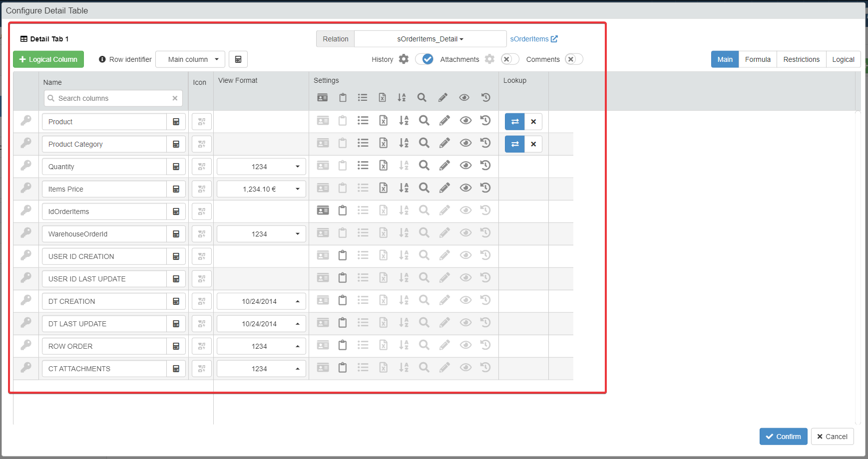Open the View Format dropdown for Items Price
Screen dimensions: 868x459
(261, 189)
